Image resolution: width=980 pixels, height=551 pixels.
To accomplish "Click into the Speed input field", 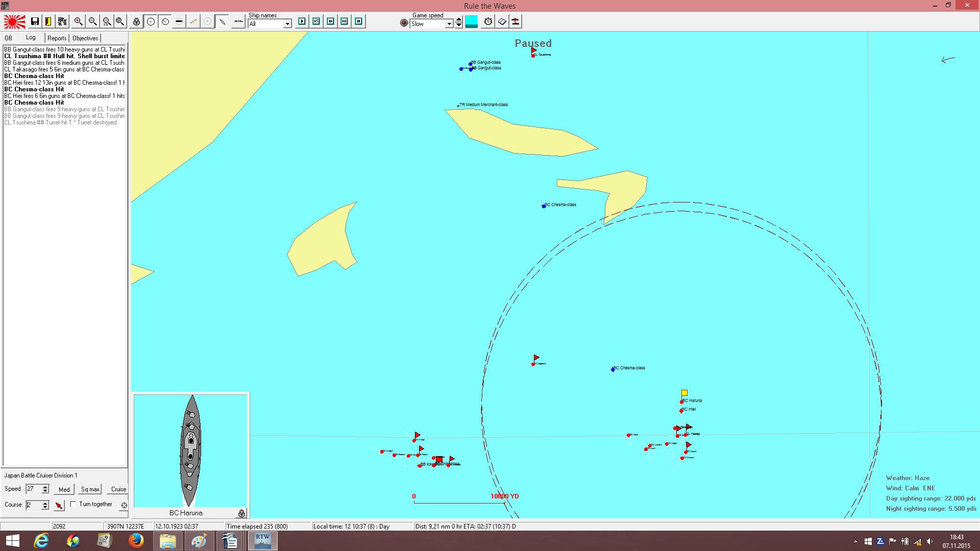I will [34, 489].
